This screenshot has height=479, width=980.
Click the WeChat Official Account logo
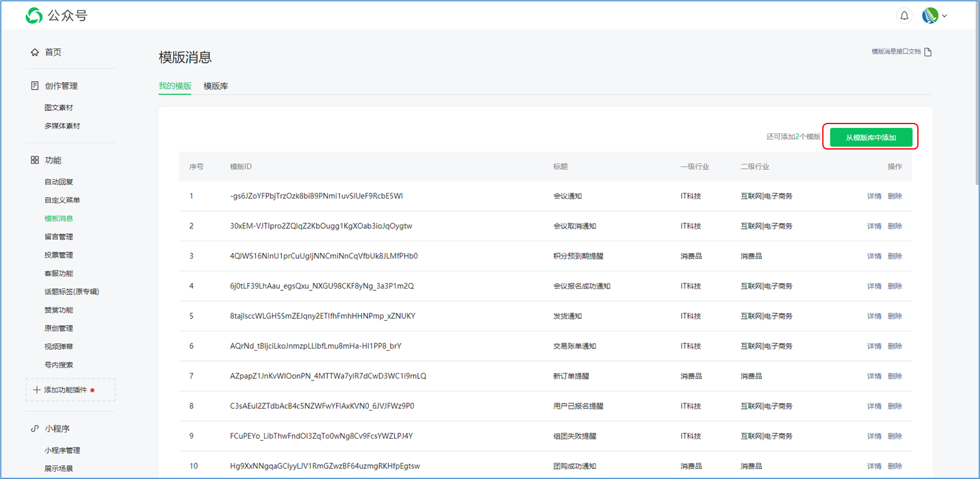tap(34, 16)
